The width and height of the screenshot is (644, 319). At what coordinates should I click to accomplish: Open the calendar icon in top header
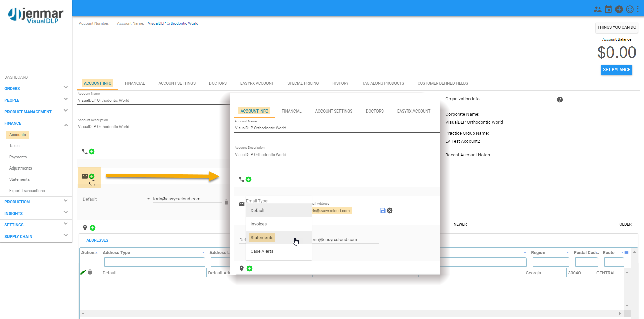608,9
